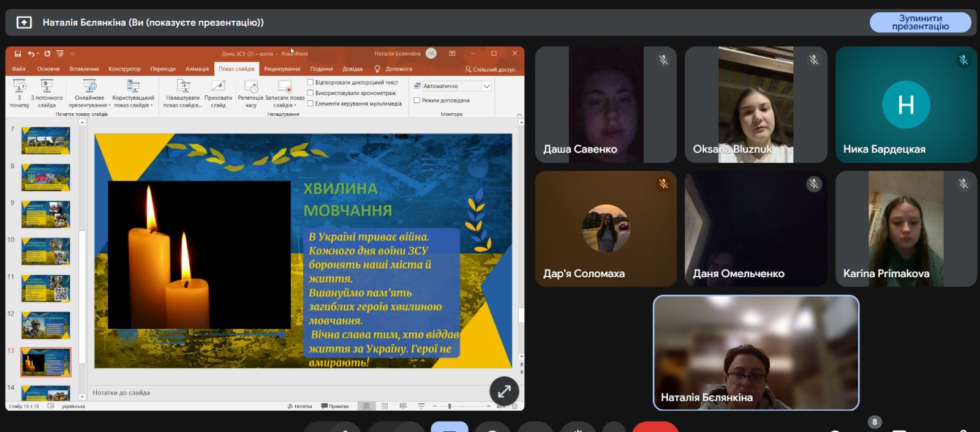
Task: Open the 'Анімація' ribbon tab
Action: point(197,69)
